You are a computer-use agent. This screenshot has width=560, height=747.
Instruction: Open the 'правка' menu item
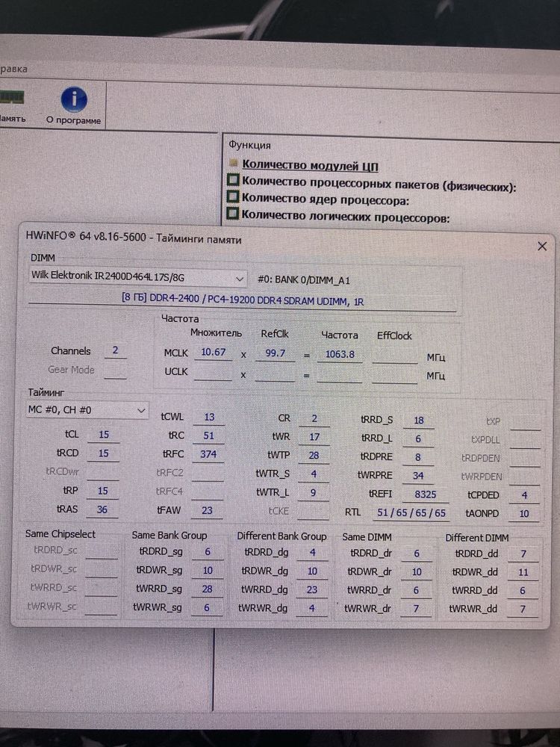[x=13, y=69]
